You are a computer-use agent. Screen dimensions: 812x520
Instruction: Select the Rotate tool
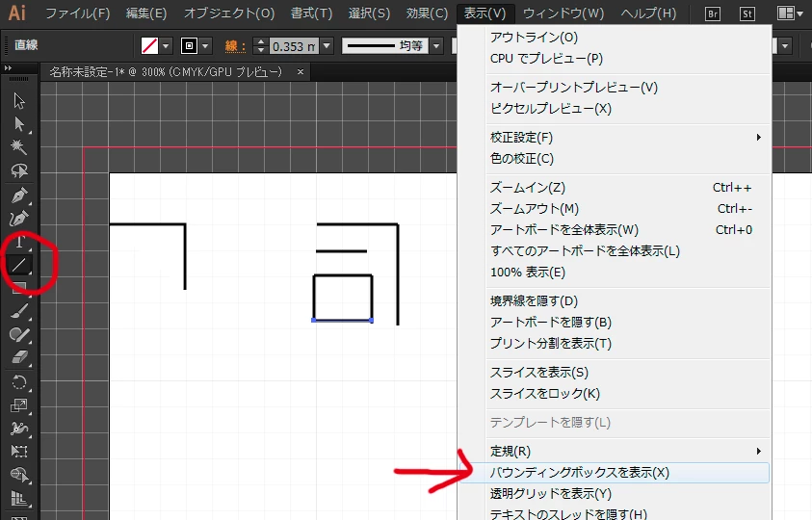coord(19,382)
